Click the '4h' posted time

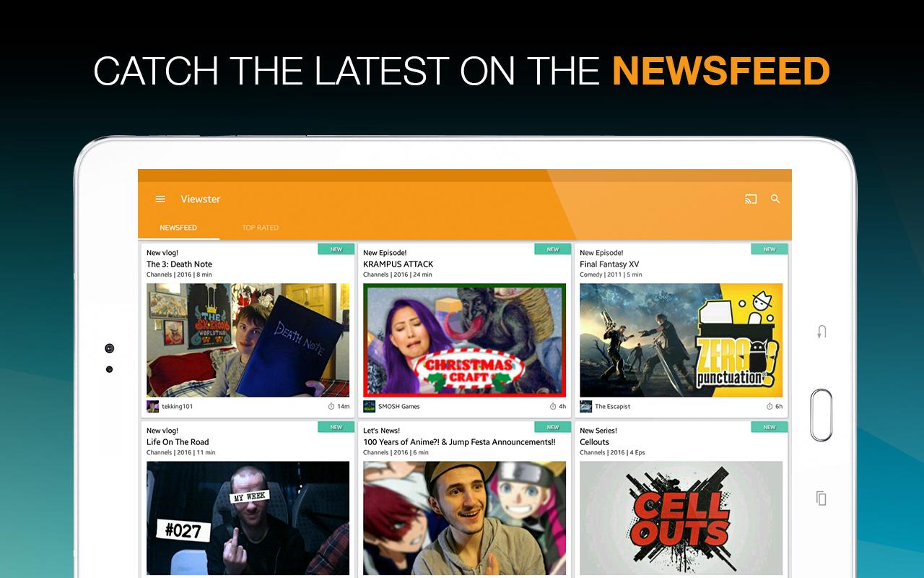click(562, 407)
